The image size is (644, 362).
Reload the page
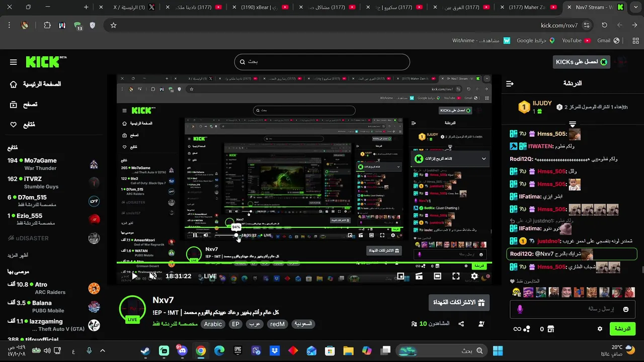tap(604, 25)
